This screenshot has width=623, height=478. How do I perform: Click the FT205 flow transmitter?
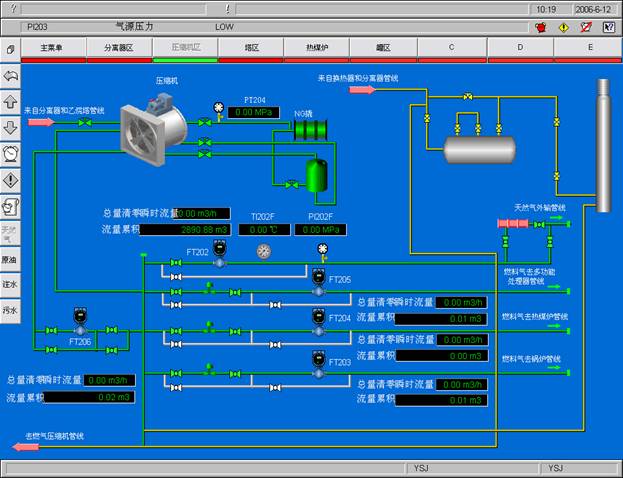(x=318, y=283)
